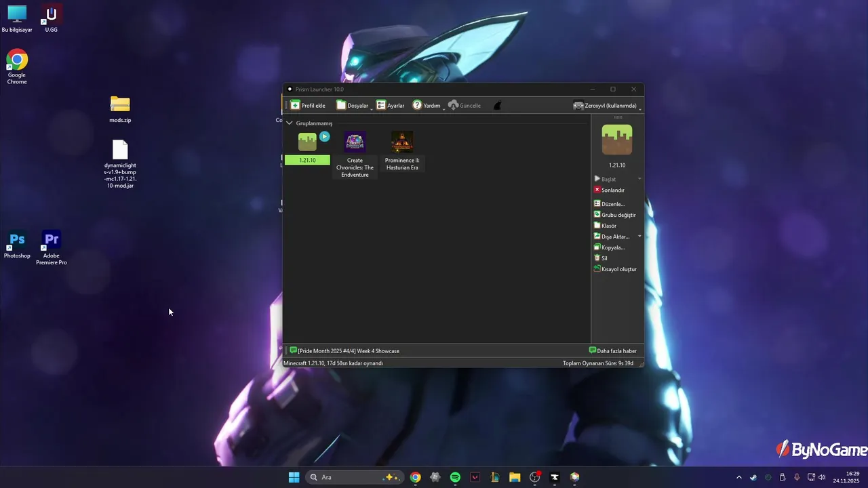Open Chrome from the taskbar
Screen dimensions: 868x488
point(415,477)
